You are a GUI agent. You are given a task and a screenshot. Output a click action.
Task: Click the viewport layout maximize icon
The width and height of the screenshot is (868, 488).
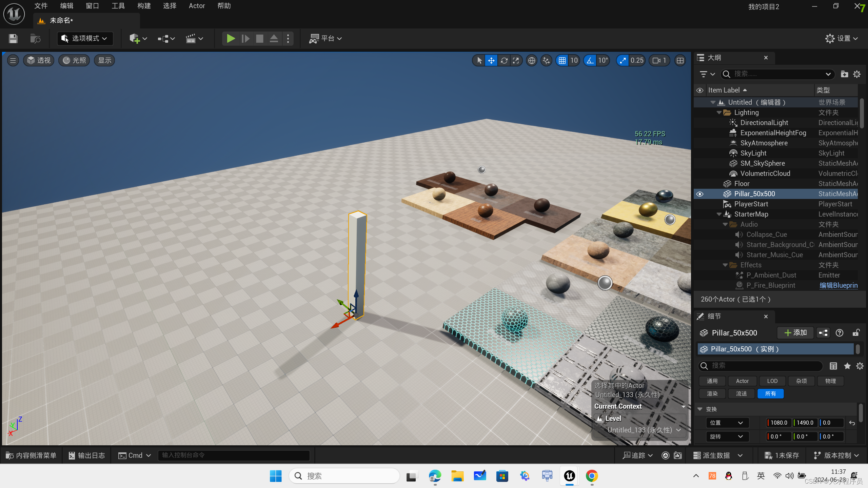point(680,61)
